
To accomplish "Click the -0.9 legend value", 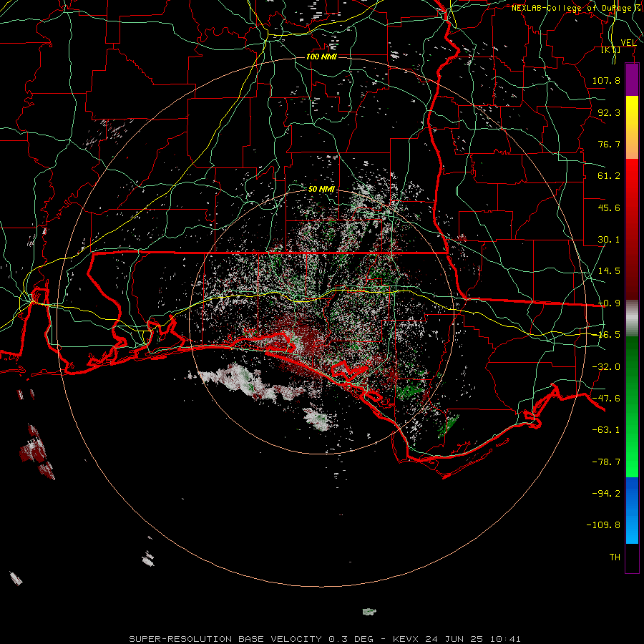I will (x=609, y=303).
